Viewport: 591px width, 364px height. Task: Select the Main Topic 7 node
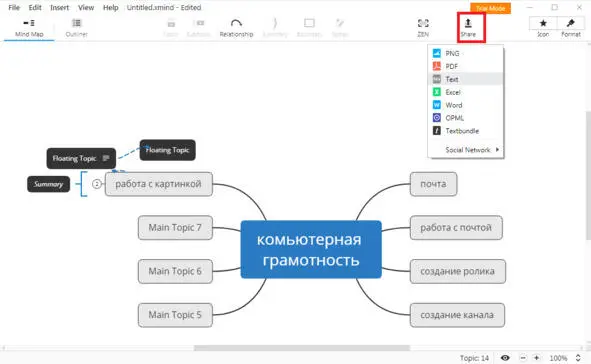coord(175,228)
